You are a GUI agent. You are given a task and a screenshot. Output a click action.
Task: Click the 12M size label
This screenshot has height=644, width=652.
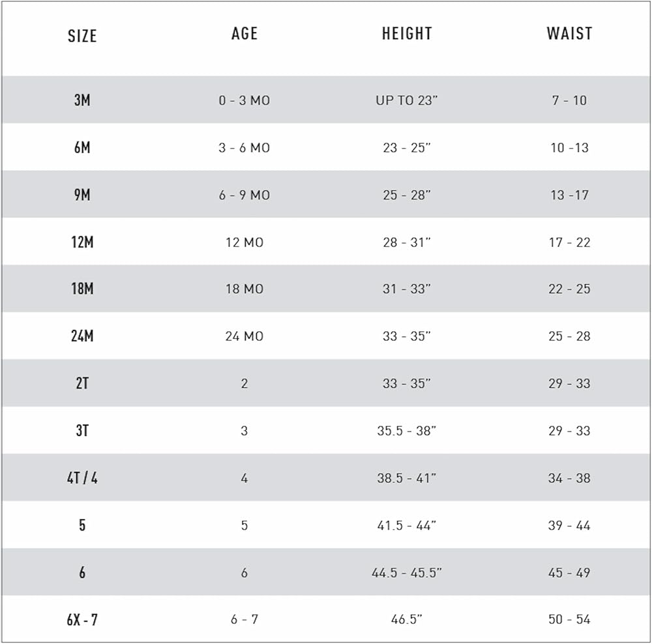82,242
